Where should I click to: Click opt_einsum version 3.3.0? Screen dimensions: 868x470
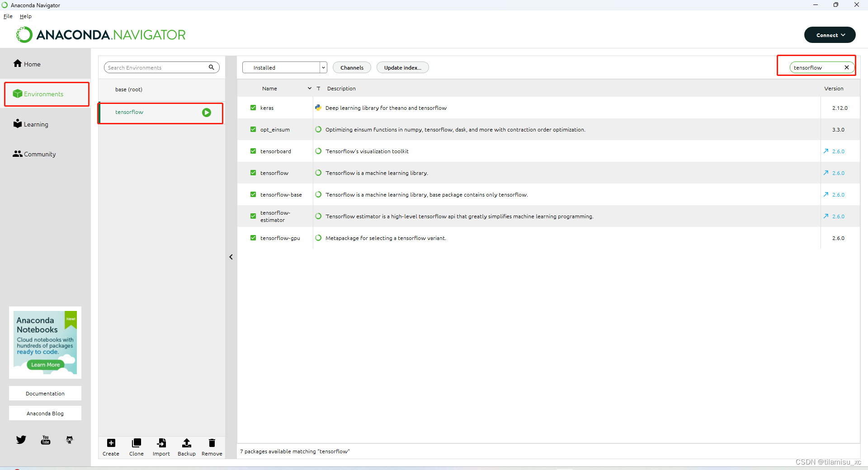tap(838, 129)
